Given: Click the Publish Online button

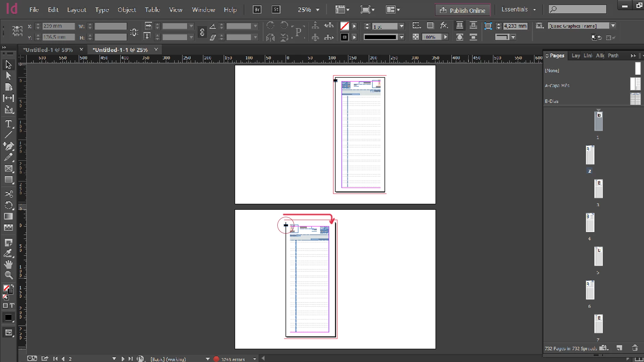Looking at the screenshot, I should tap(463, 10).
